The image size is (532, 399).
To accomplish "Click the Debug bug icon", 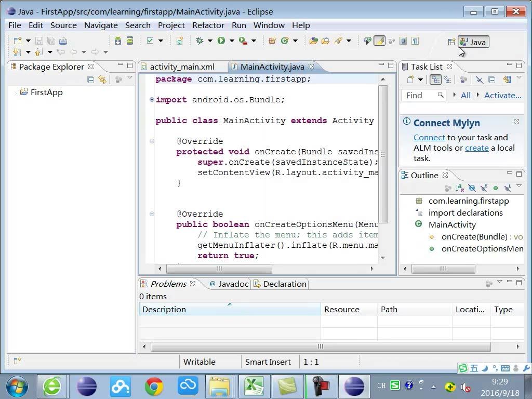I will [199, 41].
